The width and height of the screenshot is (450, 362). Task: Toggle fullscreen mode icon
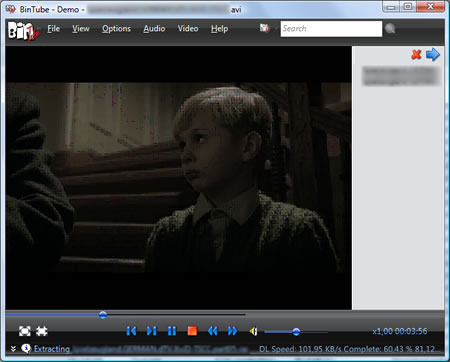coord(25,331)
